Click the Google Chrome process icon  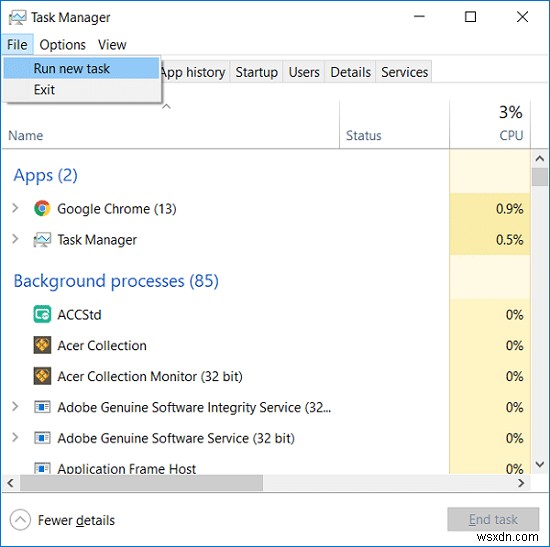(42, 208)
